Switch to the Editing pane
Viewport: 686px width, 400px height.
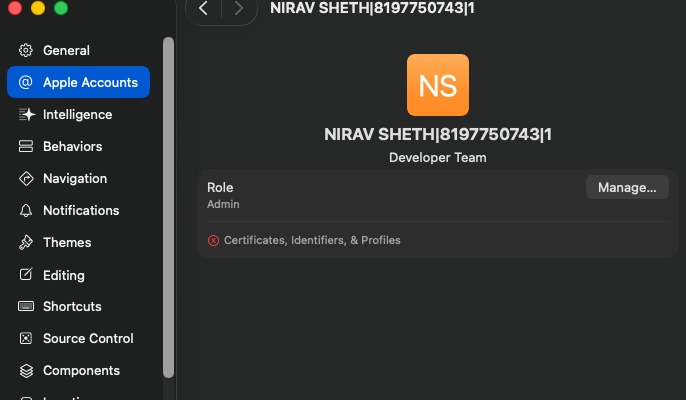79,275
